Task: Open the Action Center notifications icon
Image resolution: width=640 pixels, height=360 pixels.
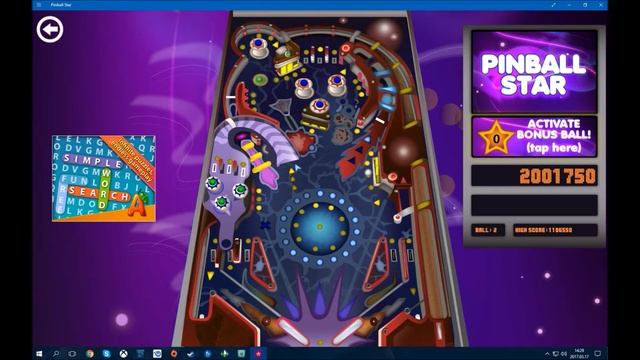Action: 597,353
